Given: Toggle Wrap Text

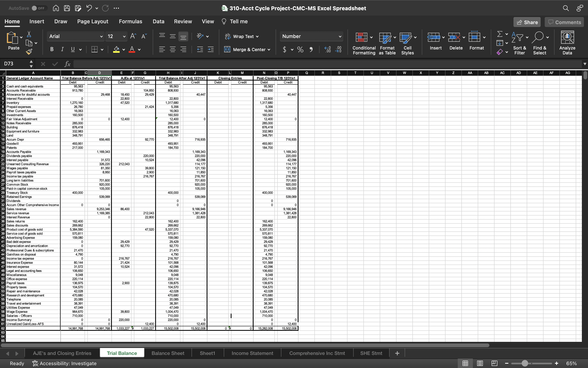Looking at the screenshot, I should tap(242, 37).
